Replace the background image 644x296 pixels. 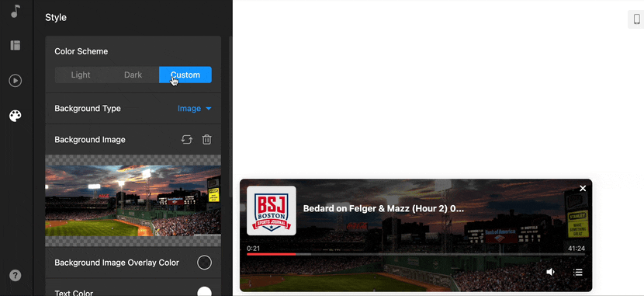click(x=187, y=140)
